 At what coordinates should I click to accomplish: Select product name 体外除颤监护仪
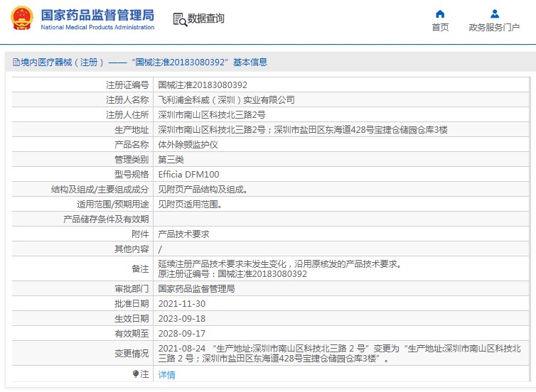point(188,145)
